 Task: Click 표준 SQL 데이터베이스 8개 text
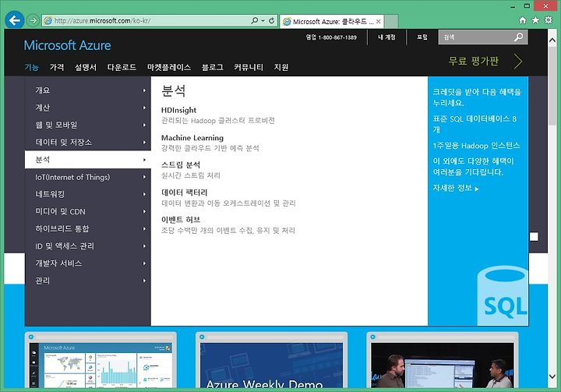tap(475, 124)
